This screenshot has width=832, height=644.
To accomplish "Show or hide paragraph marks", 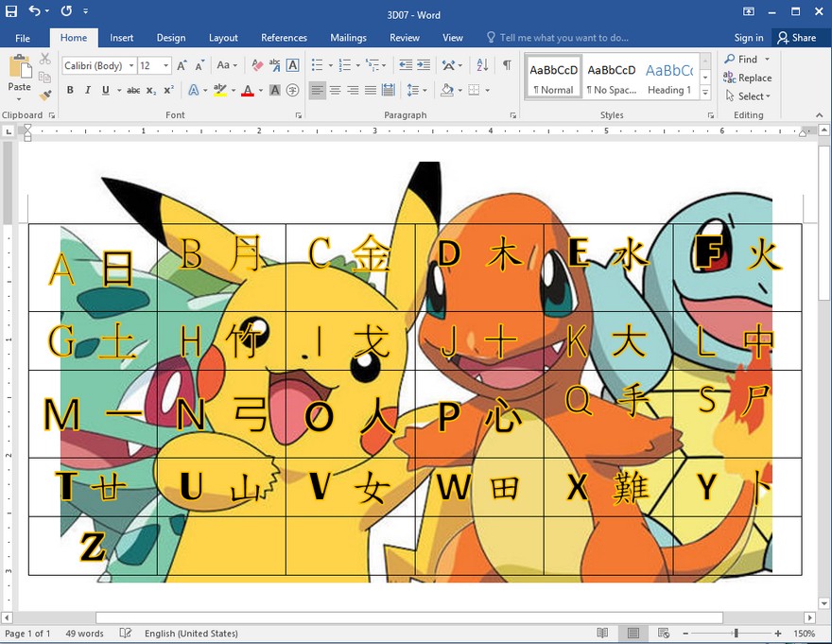I will 508,65.
